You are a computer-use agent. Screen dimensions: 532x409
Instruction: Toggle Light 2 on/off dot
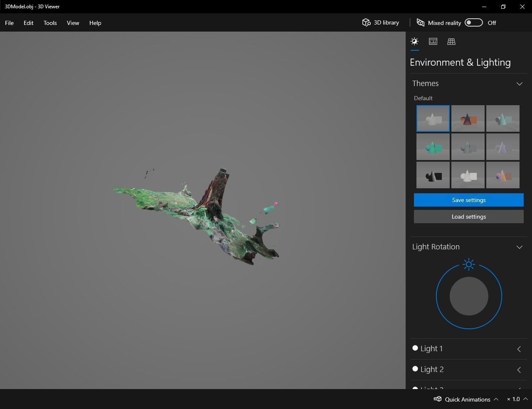coord(415,369)
